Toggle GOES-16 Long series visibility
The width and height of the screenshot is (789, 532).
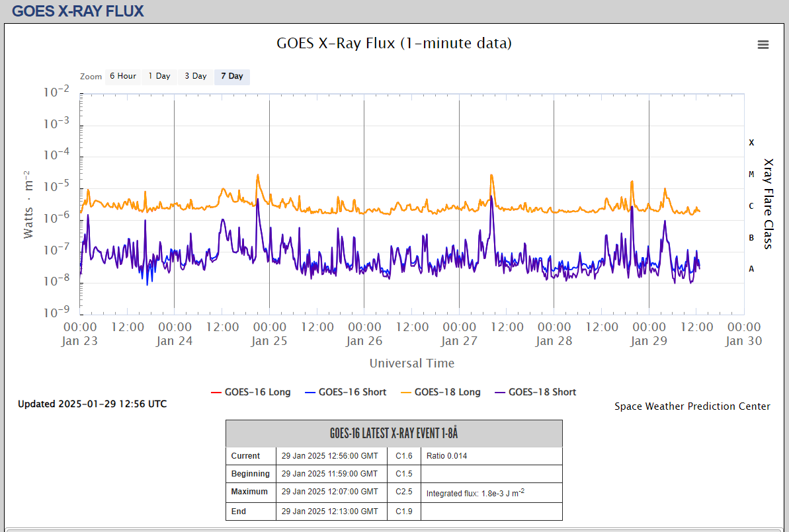coord(257,392)
